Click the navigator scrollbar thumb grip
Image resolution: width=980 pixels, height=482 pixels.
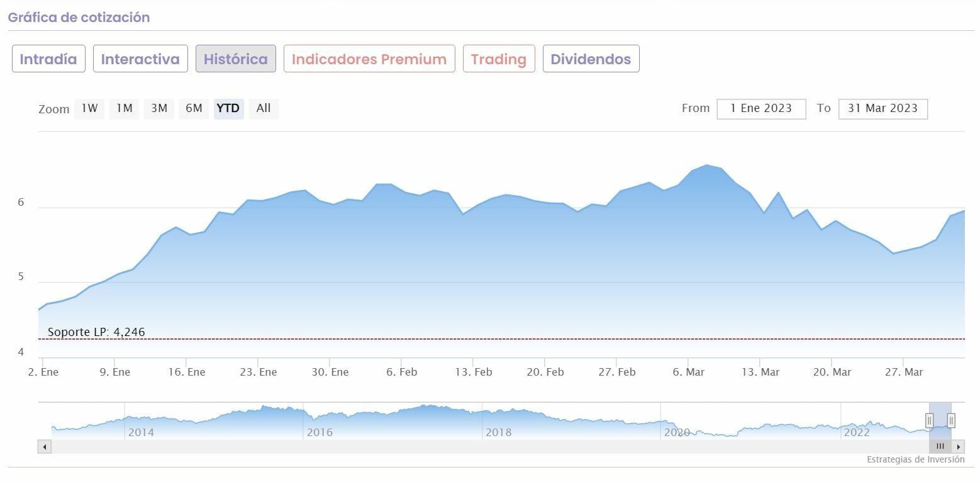[x=940, y=447]
